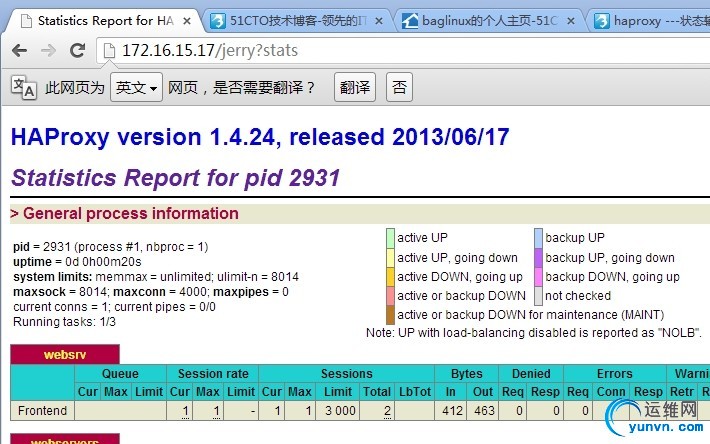Image resolution: width=710 pixels, height=444 pixels.
Task: Click the Session rate Max value in Frontend row
Action: click(216, 411)
